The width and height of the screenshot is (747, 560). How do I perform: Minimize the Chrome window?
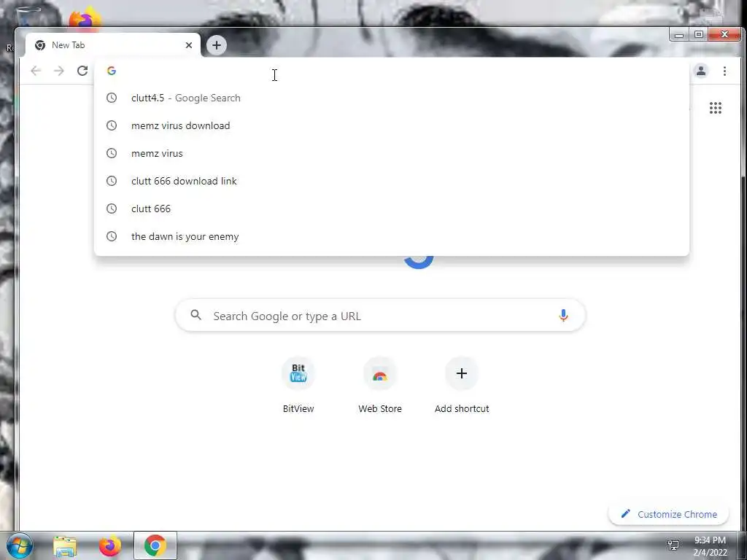(679, 35)
